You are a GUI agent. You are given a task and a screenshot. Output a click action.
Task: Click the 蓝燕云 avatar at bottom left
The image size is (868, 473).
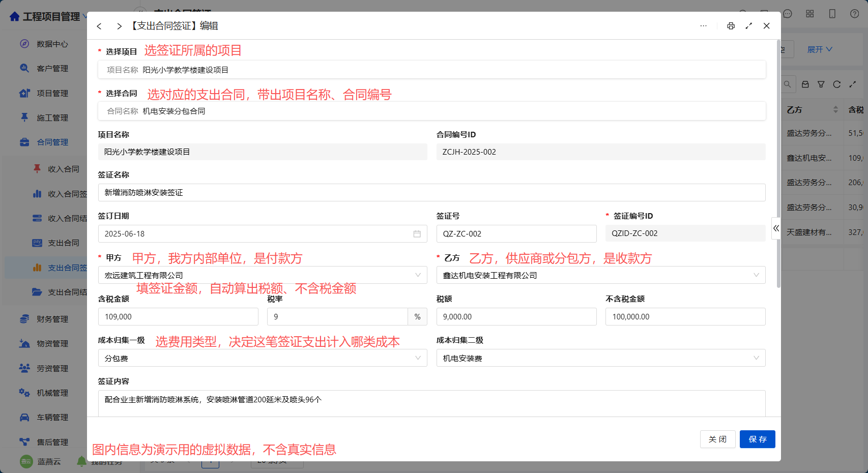point(26,461)
